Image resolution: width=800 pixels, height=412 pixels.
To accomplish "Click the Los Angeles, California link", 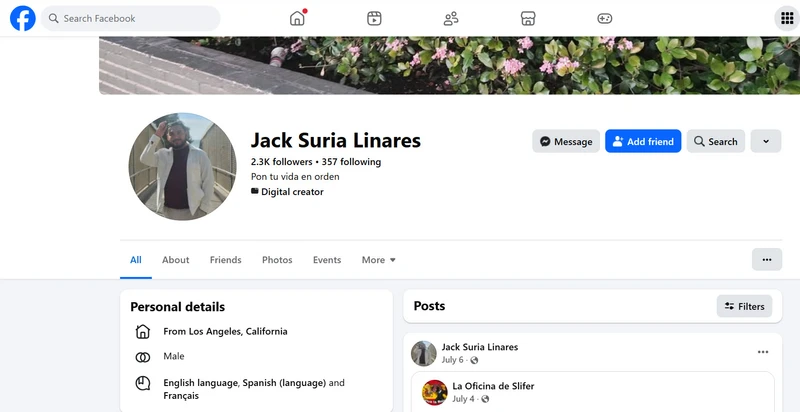I will [x=238, y=331].
